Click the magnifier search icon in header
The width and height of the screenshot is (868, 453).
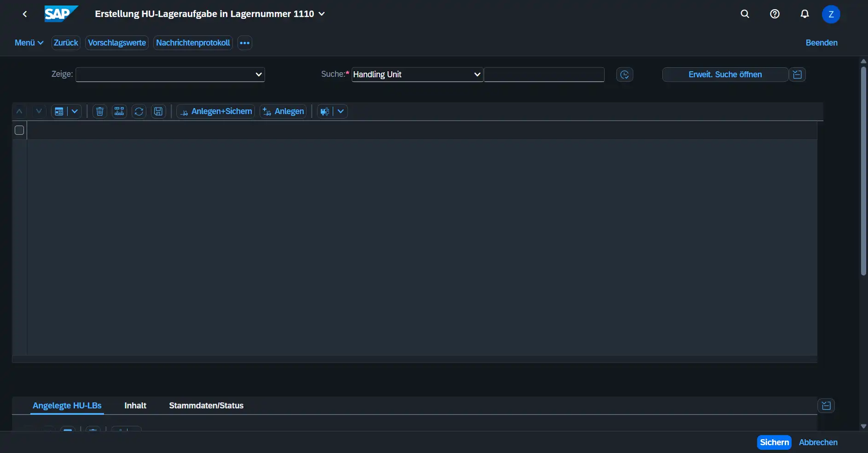point(745,14)
